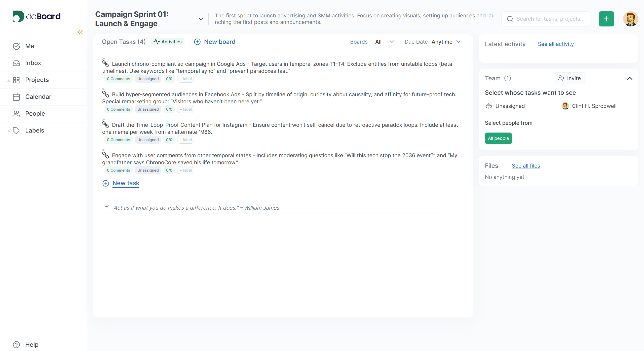Open the Boards All dropdown
The height and width of the screenshot is (351, 644).
point(384,42)
